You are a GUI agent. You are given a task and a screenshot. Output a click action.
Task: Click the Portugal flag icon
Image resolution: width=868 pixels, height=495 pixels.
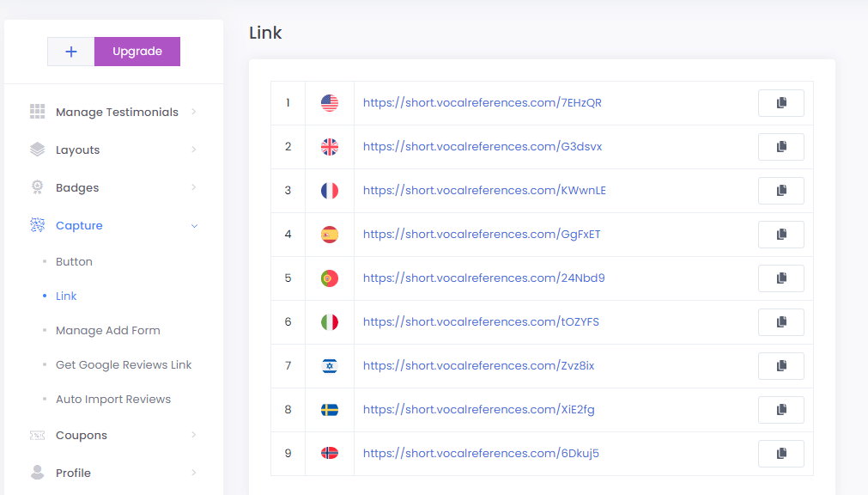point(330,278)
